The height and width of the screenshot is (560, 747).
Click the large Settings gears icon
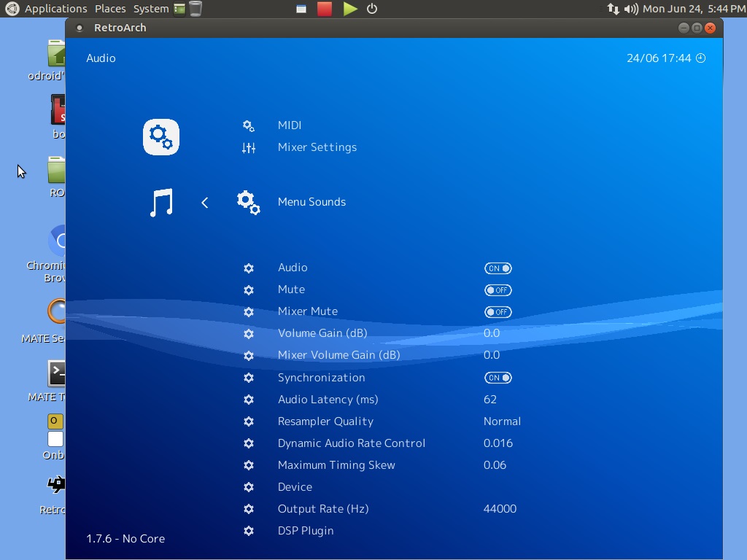(160, 137)
